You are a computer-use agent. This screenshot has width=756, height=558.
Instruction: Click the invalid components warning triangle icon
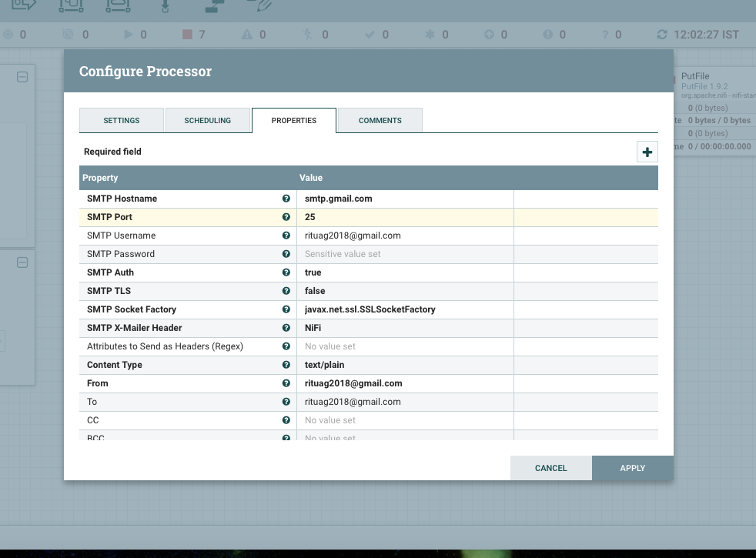[247, 34]
